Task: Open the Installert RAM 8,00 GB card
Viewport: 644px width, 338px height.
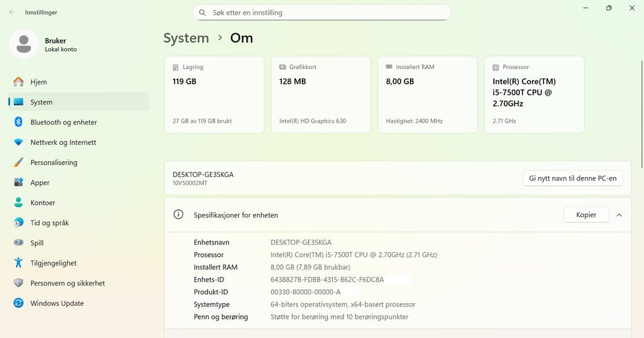Action: click(427, 95)
